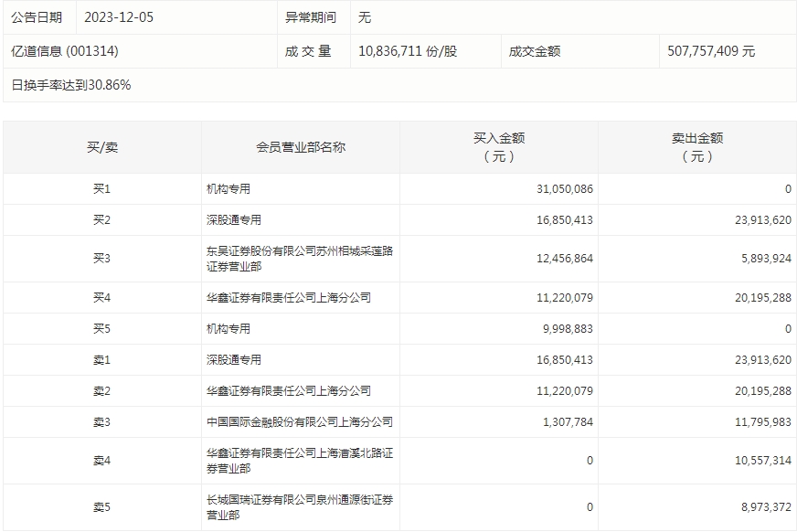
Task: Select 机构专用 in the 买5 row
Action: point(228,328)
